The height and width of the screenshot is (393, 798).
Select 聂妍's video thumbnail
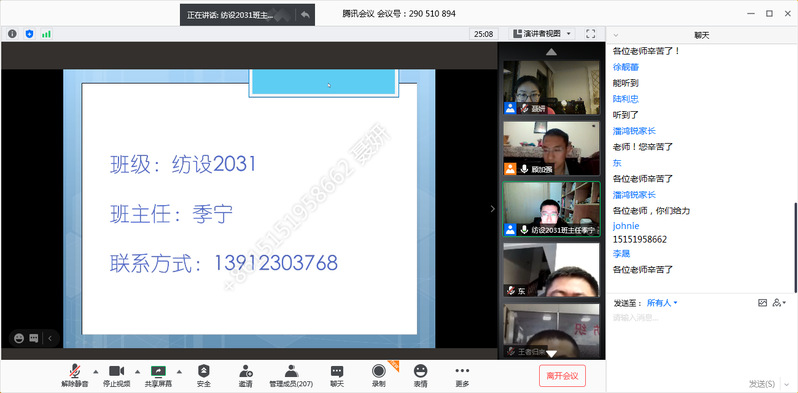point(552,88)
